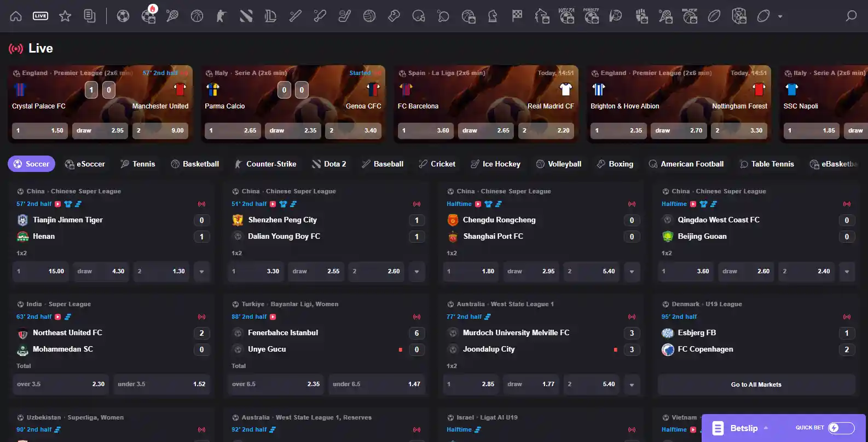Switch to the Counter-Strike tab

265,164
